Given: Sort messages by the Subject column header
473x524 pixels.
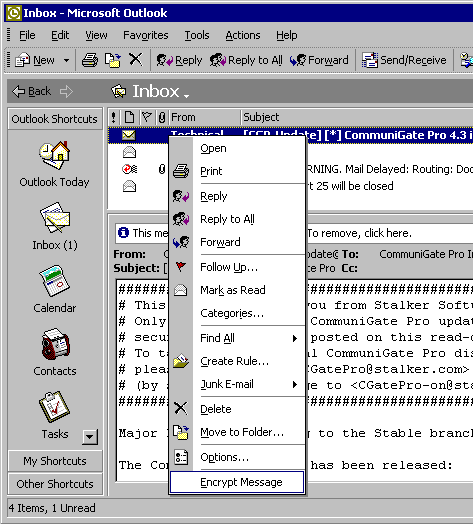Looking at the screenshot, I should pos(357,117).
